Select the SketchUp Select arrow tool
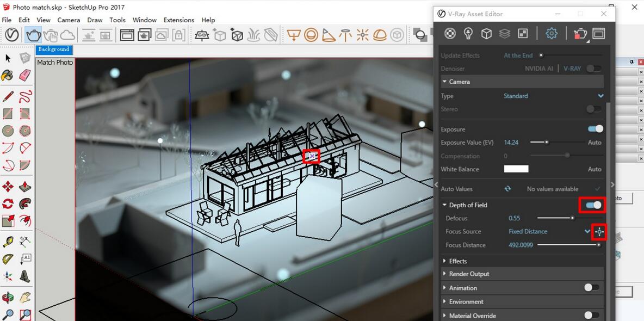This screenshot has height=321, width=644. pos(8,58)
